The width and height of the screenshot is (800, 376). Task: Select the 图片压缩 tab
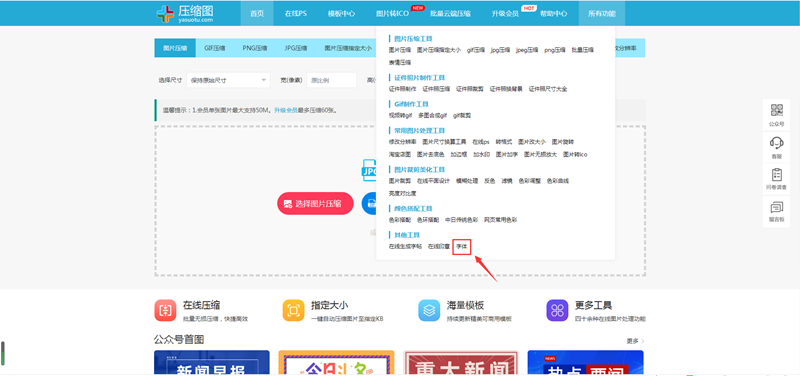175,48
